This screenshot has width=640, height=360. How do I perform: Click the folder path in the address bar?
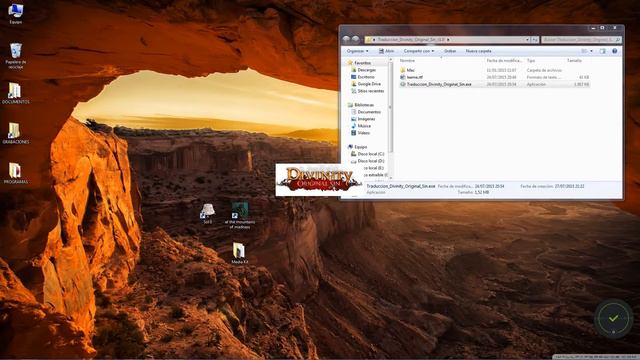[410, 40]
